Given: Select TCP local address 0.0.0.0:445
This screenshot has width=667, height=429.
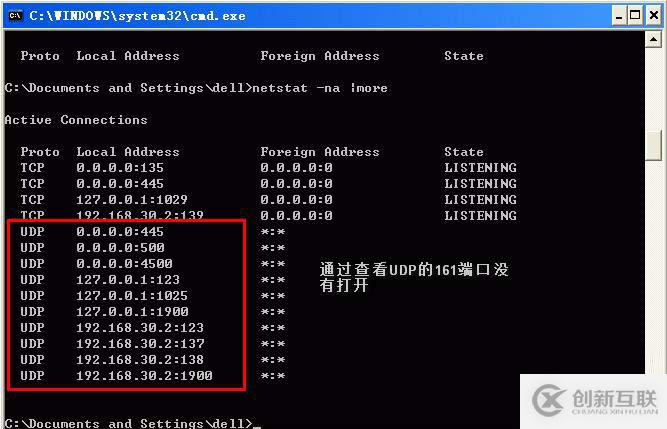Looking at the screenshot, I should point(120,184).
